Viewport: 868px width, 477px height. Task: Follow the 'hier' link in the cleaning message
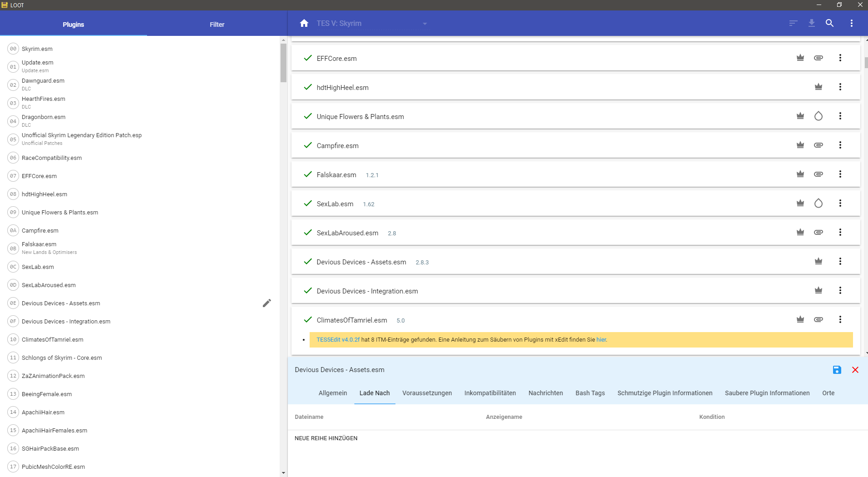point(601,340)
